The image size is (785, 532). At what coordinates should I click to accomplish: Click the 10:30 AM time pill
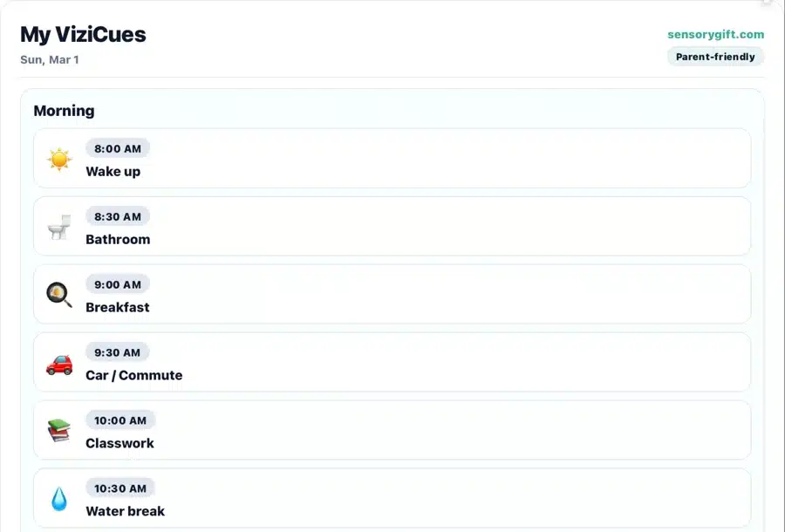(x=120, y=488)
